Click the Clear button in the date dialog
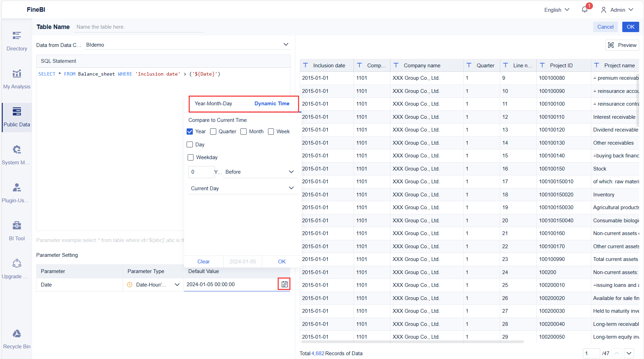This screenshot has width=644, height=359. tap(204, 261)
